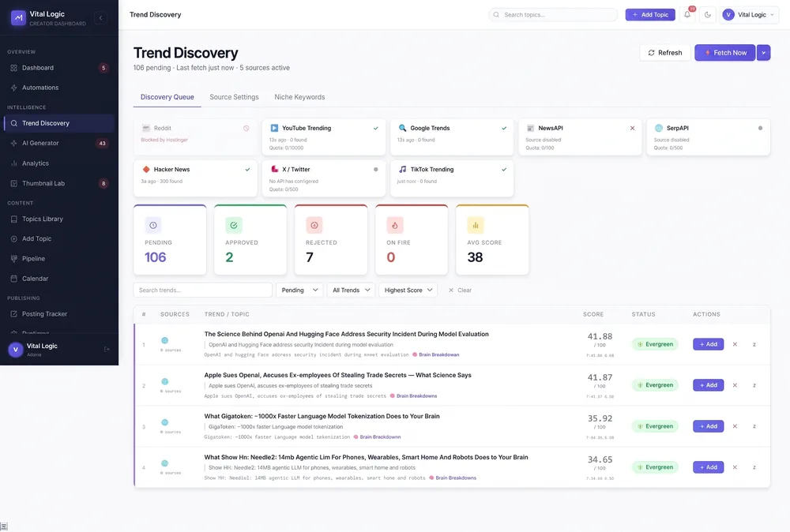Open Dashboard in the sidebar
The width and height of the screenshot is (790, 532).
pyautogui.click(x=59, y=68)
